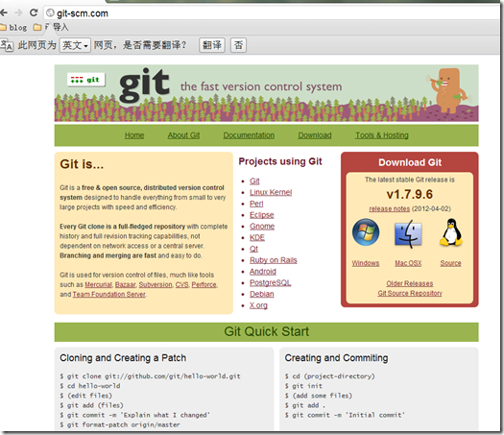Viewport: 504px width, 435px height.
Task: Open the Perl project link
Action: tap(256, 204)
